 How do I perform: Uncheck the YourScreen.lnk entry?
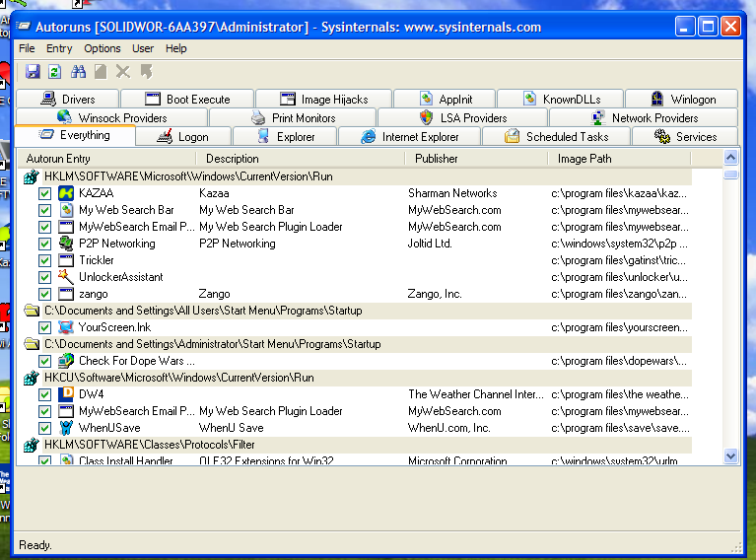44,328
